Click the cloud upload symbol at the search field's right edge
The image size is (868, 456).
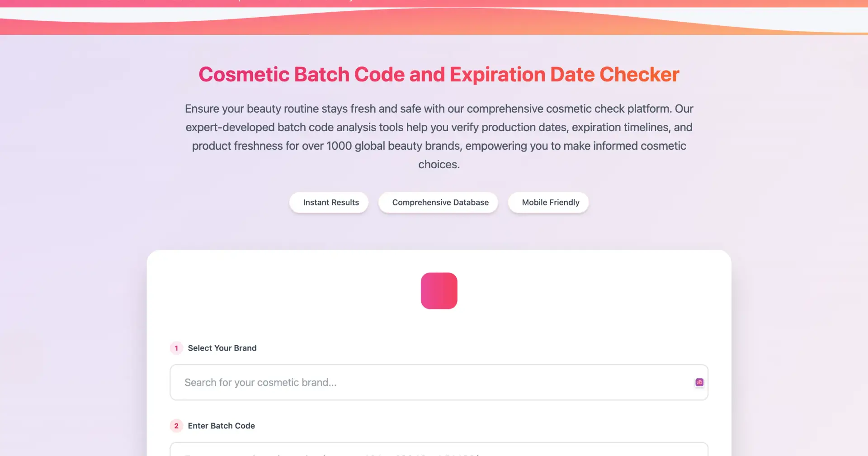click(x=699, y=382)
